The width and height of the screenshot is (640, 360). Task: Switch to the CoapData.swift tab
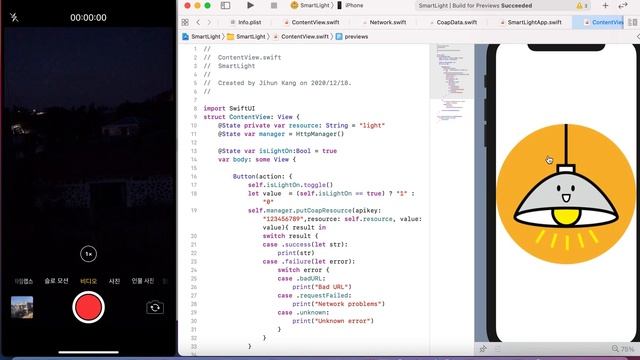pyautogui.click(x=453, y=22)
